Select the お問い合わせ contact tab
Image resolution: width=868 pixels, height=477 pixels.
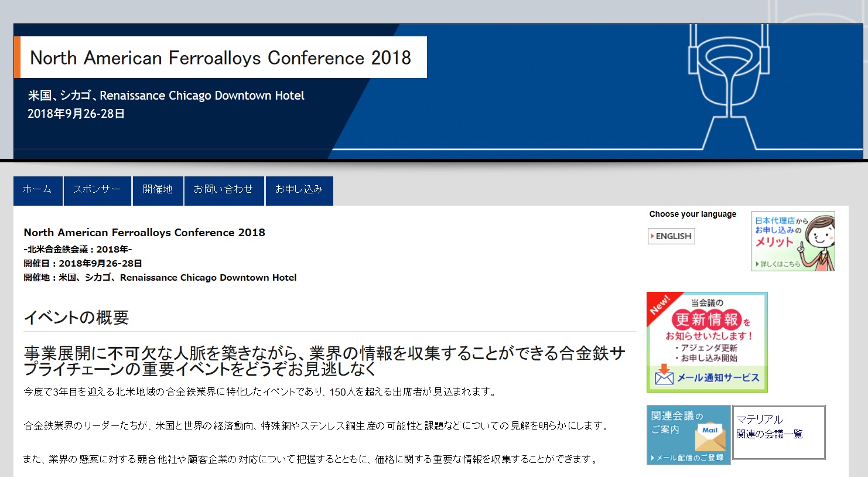(224, 190)
